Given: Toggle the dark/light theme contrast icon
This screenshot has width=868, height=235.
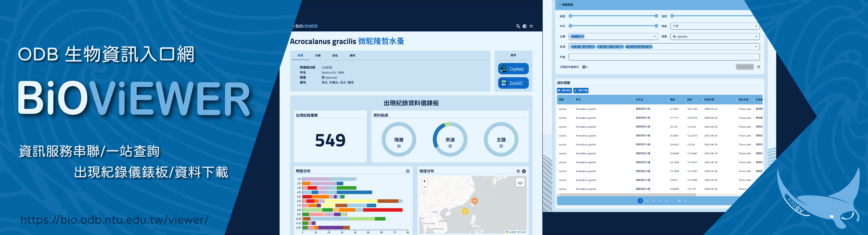Looking at the screenshot, I should coord(525,26).
